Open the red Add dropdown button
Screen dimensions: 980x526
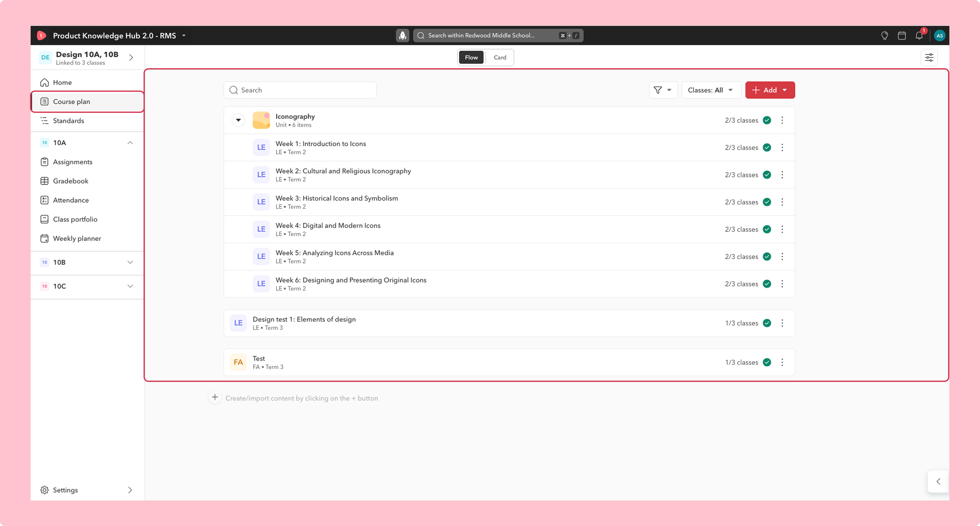click(x=770, y=90)
